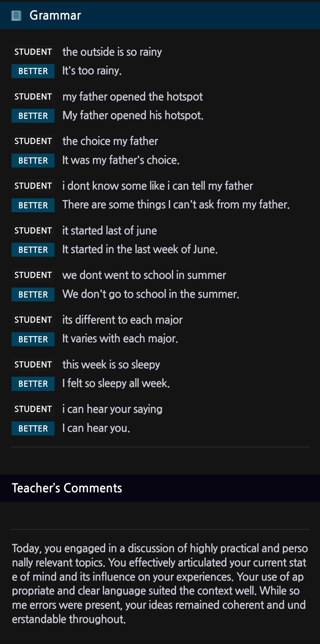Click the STUDENT label for "it started last of june"
The height and width of the screenshot is (644, 320).
point(33,231)
